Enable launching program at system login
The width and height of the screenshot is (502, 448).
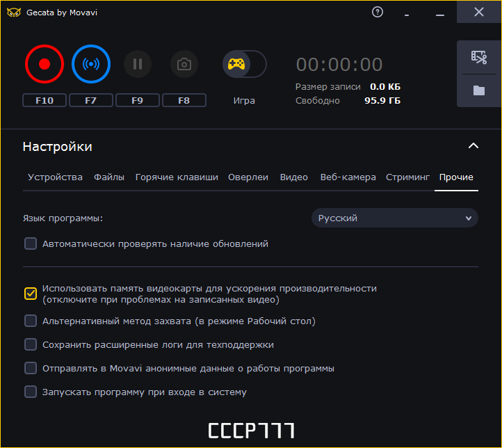(31, 392)
